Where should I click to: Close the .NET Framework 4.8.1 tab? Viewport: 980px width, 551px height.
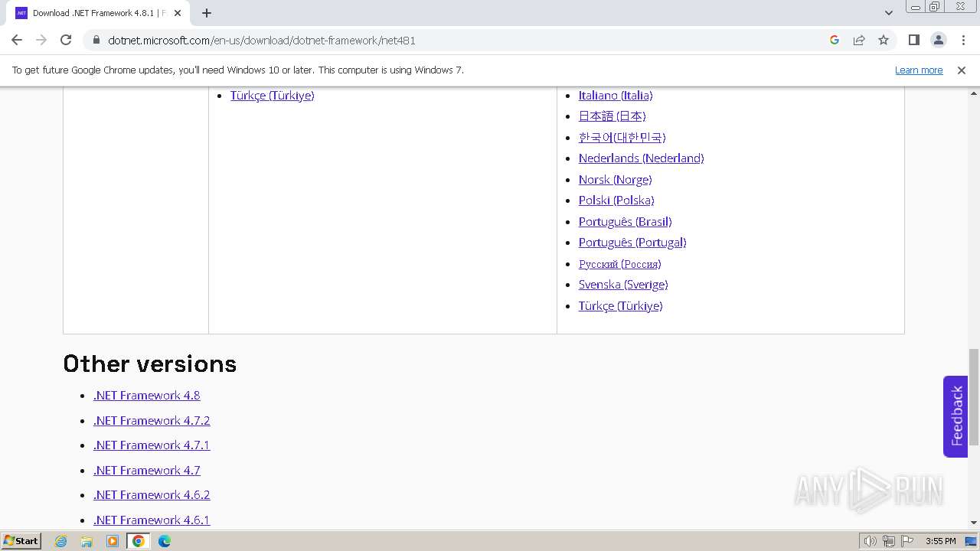[178, 13]
